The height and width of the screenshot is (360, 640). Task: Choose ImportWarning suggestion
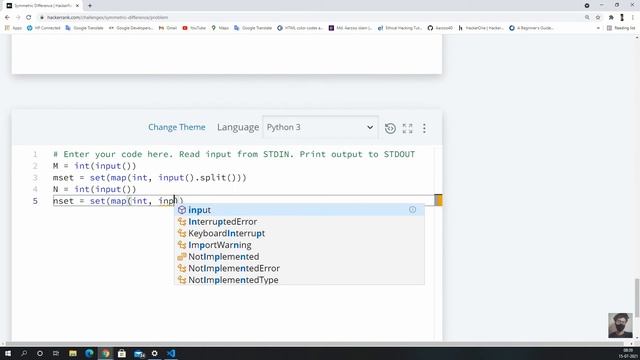(x=299, y=245)
